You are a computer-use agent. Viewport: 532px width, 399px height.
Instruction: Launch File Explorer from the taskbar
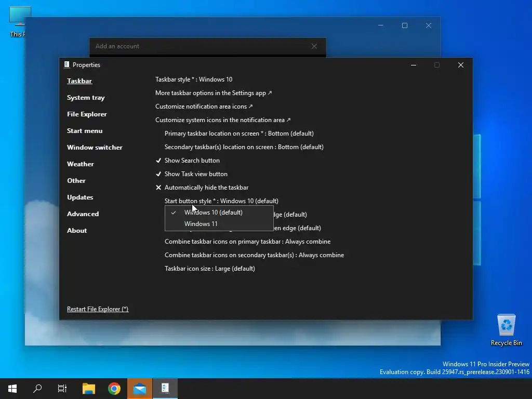tap(89, 389)
